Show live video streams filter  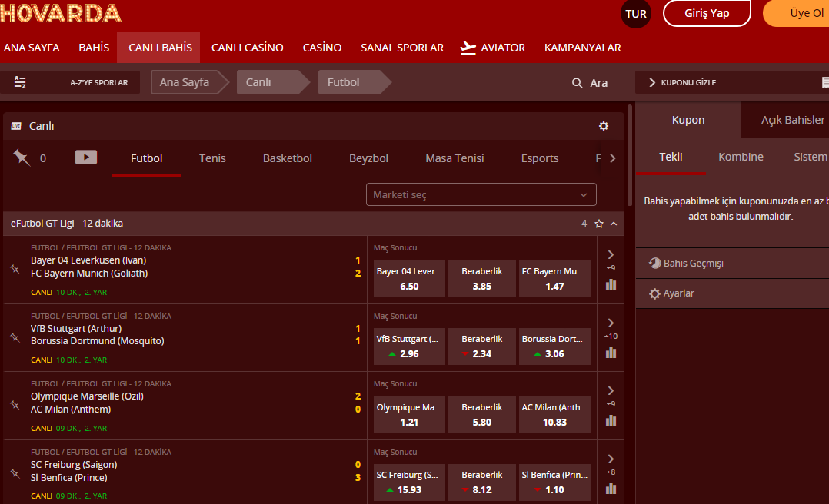(x=85, y=157)
